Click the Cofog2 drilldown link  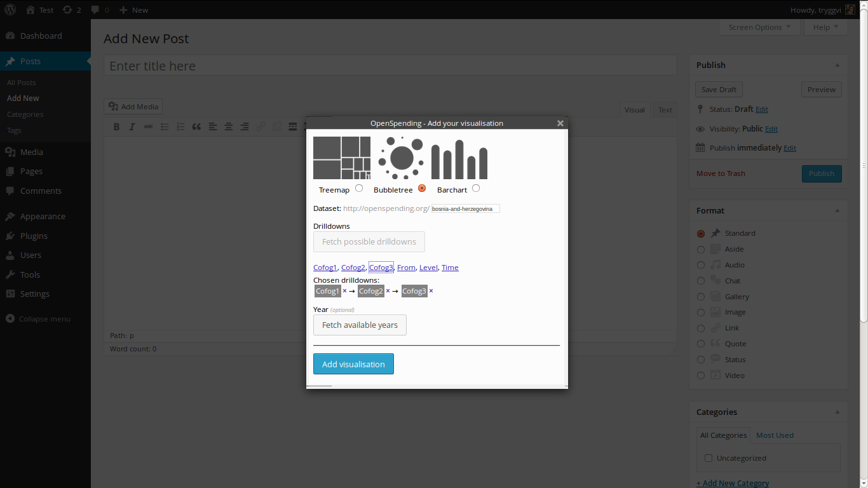point(353,268)
